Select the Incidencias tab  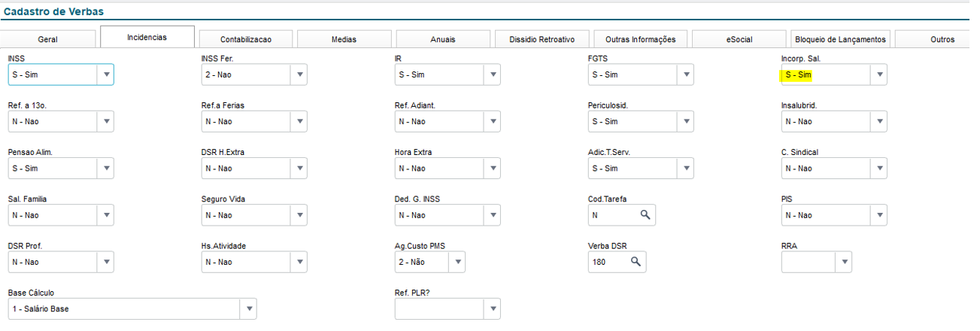click(x=147, y=37)
